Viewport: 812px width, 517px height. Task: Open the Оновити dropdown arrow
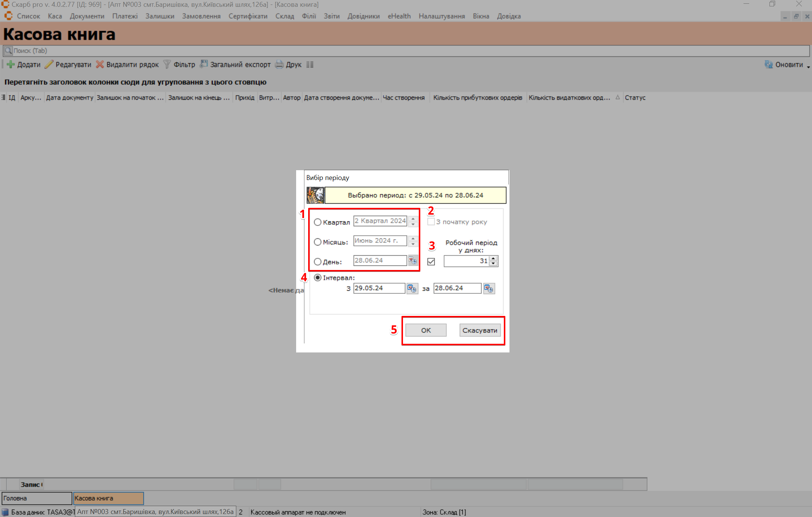coord(808,66)
